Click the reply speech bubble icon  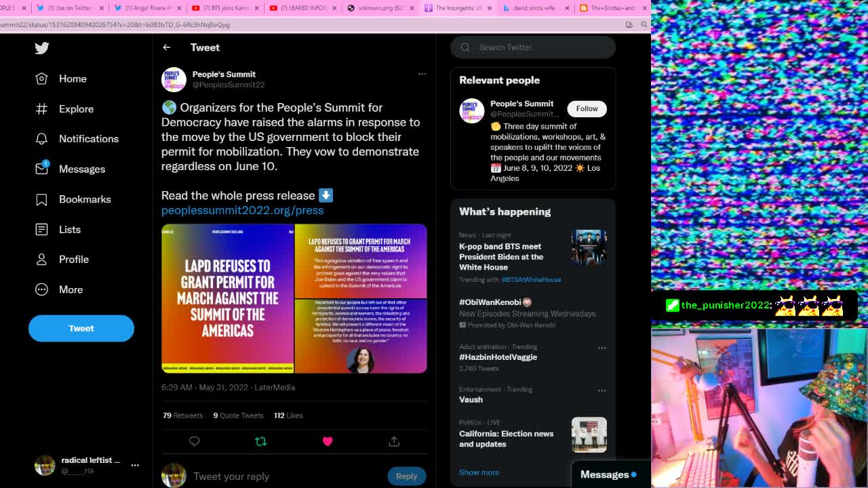pos(195,441)
